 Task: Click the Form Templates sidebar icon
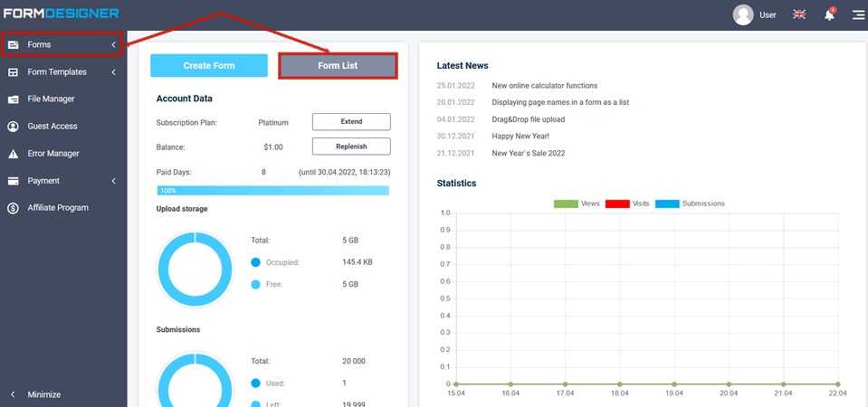pos(14,72)
